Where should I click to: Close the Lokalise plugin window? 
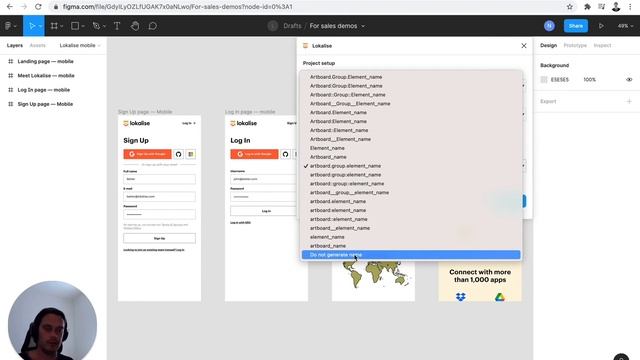[524, 46]
